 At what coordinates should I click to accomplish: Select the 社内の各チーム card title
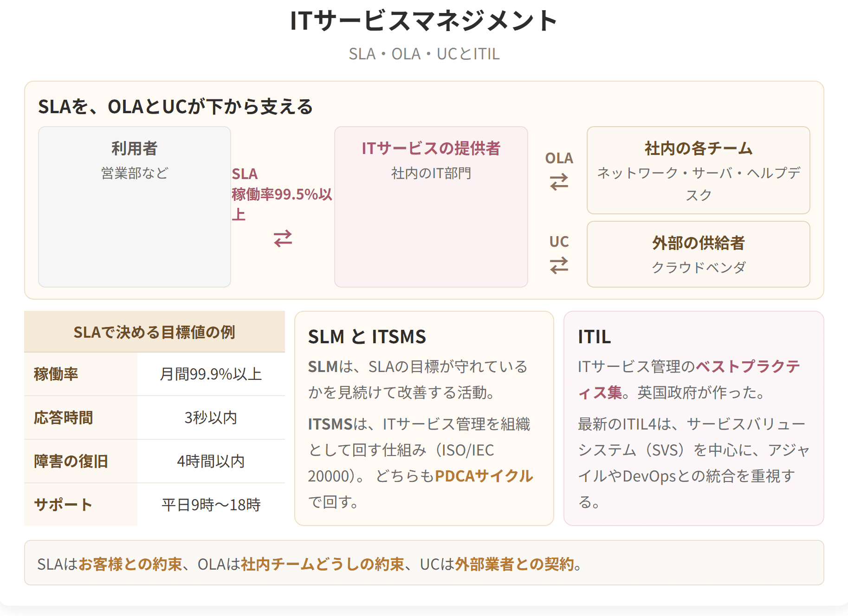(699, 148)
